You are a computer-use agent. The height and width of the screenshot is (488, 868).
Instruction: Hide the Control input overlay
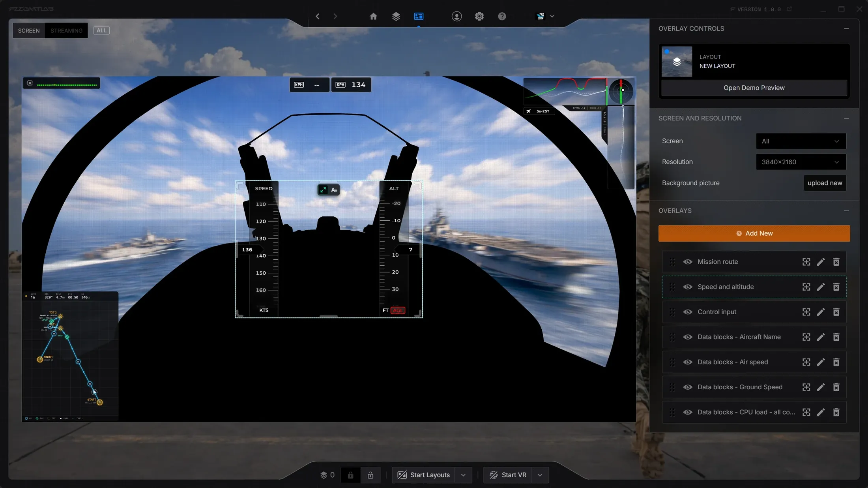(x=688, y=312)
